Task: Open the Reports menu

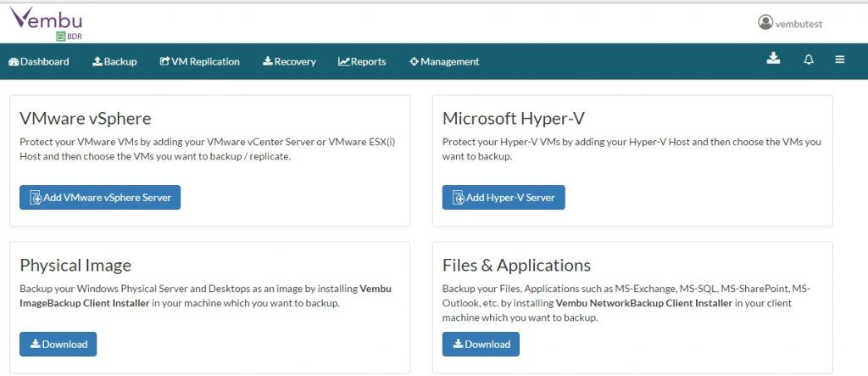Action: pyautogui.click(x=362, y=62)
